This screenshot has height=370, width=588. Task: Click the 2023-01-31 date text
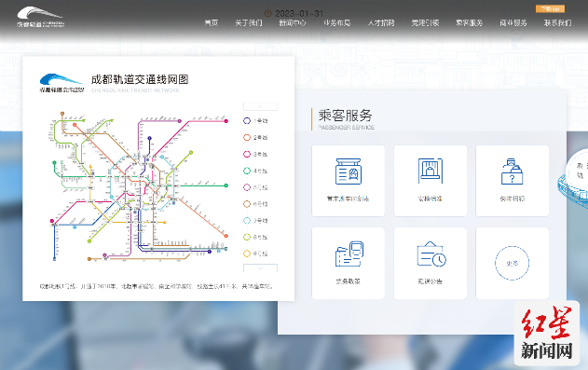point(299,13)
